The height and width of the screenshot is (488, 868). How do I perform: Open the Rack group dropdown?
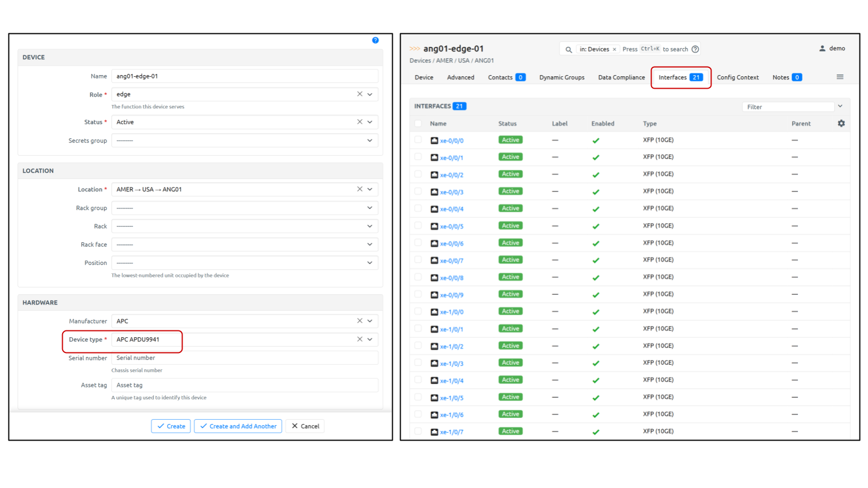pos(370,208)
